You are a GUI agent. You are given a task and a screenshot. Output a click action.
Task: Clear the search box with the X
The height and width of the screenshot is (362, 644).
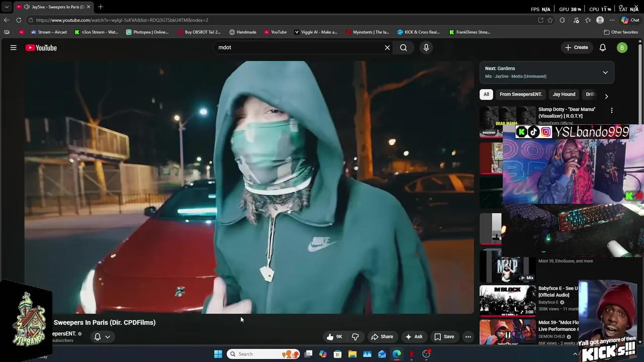coord(387,47)
